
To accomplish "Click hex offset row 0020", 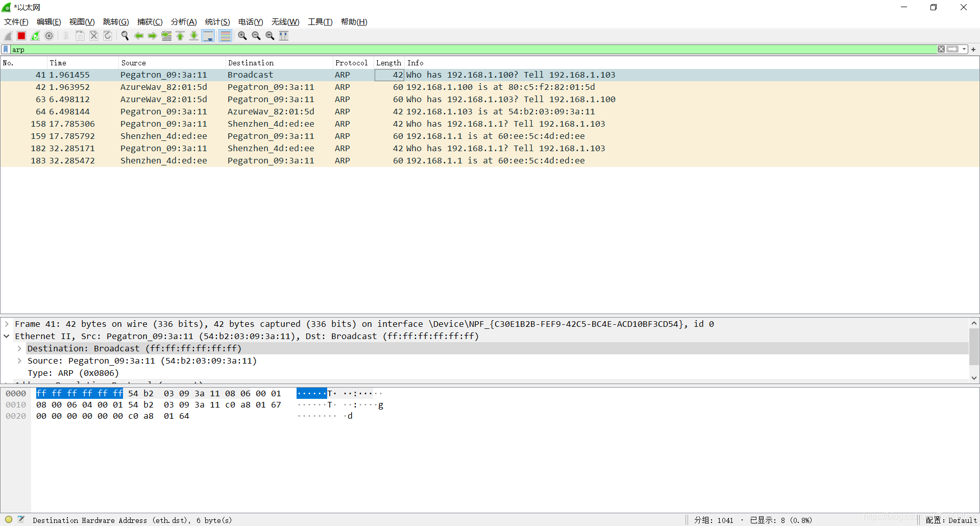I will pos(16,416).
